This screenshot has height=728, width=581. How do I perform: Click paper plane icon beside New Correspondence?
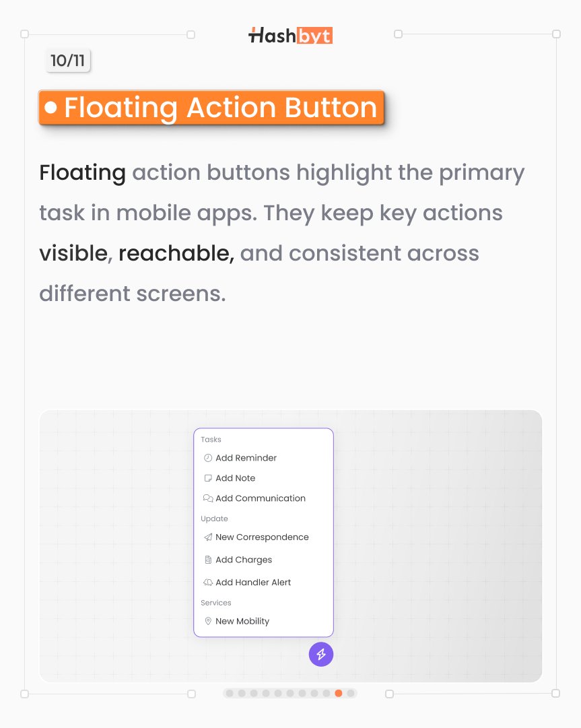coord(208,537)
